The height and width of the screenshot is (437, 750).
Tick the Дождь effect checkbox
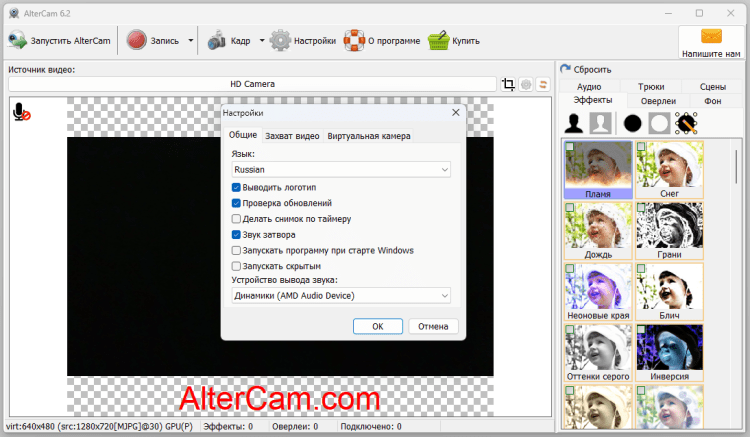click(570, 208)
